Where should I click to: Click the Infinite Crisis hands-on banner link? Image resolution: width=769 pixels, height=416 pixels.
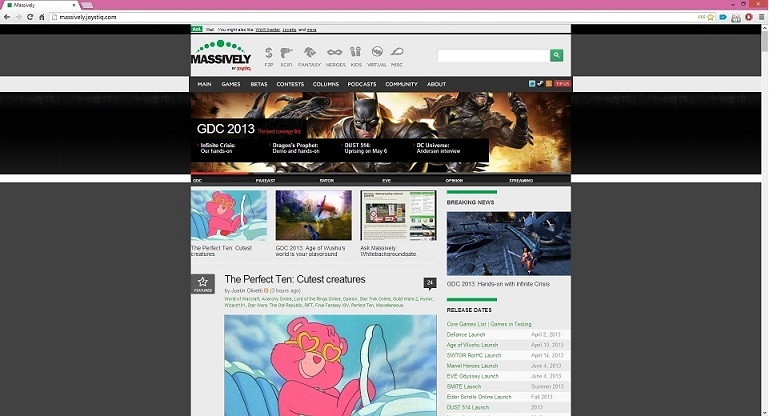(x=218, y=148)
